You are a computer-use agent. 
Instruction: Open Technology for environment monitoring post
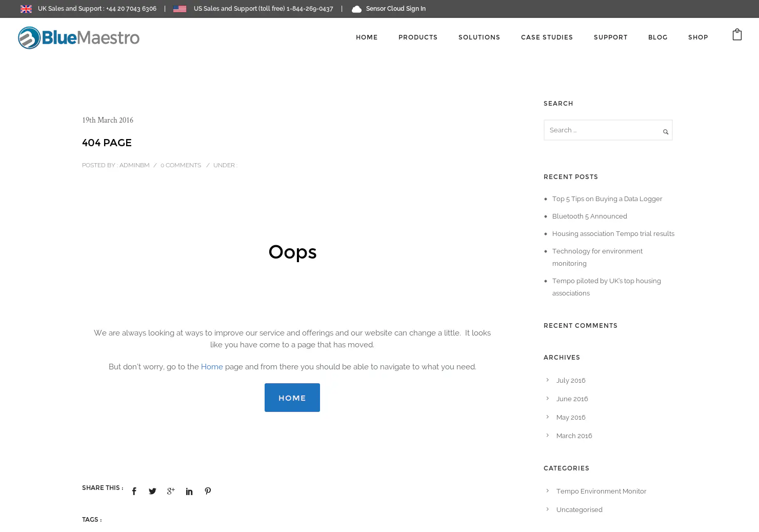[597, 258]
